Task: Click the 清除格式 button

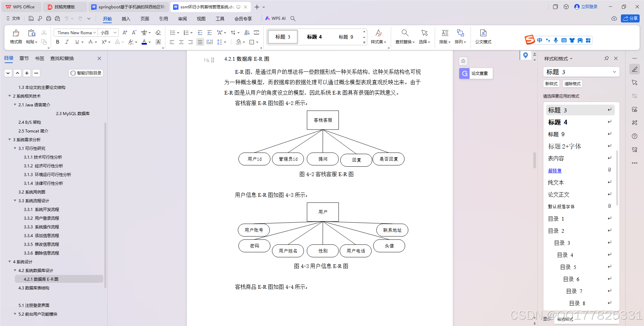Action: point(572,84)
